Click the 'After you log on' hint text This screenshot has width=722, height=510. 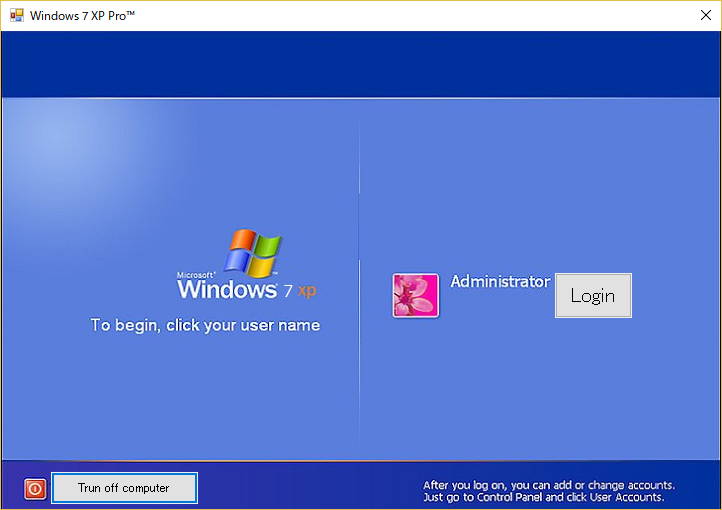point(549,485)
